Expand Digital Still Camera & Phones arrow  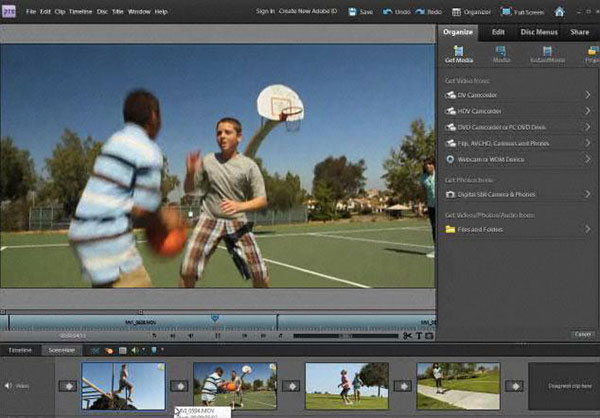[587, 192]
